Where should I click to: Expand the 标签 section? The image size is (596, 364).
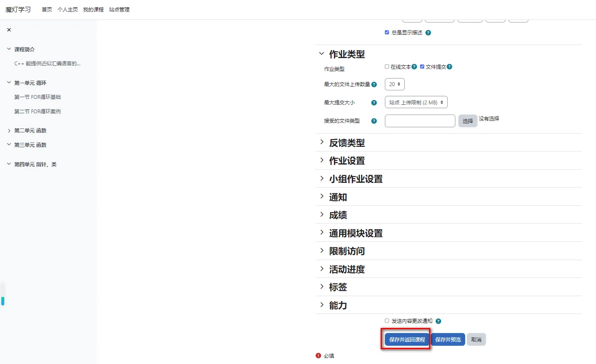322,287
